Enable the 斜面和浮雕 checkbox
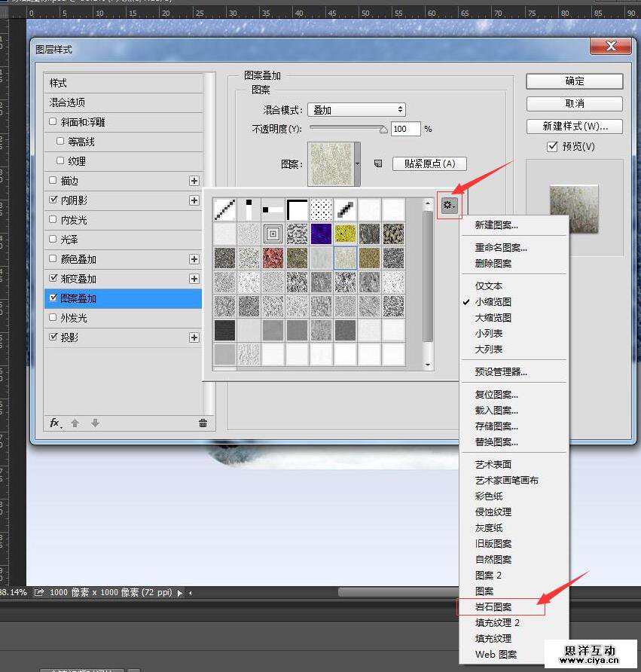The width and height of the screenshot is (641, 672). click(53, 122)
